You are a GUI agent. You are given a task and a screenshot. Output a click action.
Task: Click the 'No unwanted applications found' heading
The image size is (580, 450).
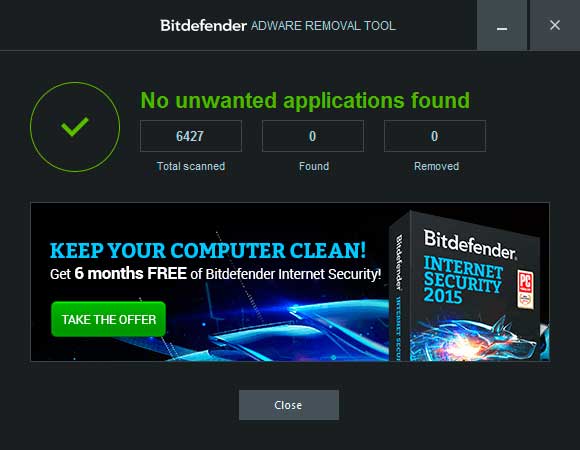(x=305, y=101)
